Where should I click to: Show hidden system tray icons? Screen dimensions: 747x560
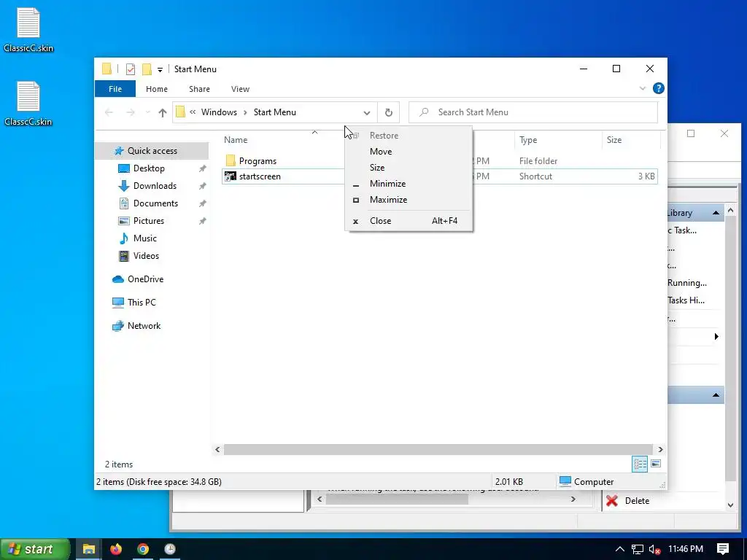pyautogui.click(x=620, y=549)
